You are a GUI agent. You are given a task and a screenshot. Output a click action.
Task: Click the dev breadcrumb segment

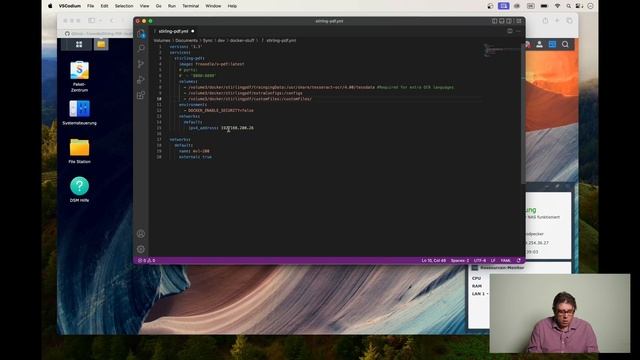click(x=221, y=40)
